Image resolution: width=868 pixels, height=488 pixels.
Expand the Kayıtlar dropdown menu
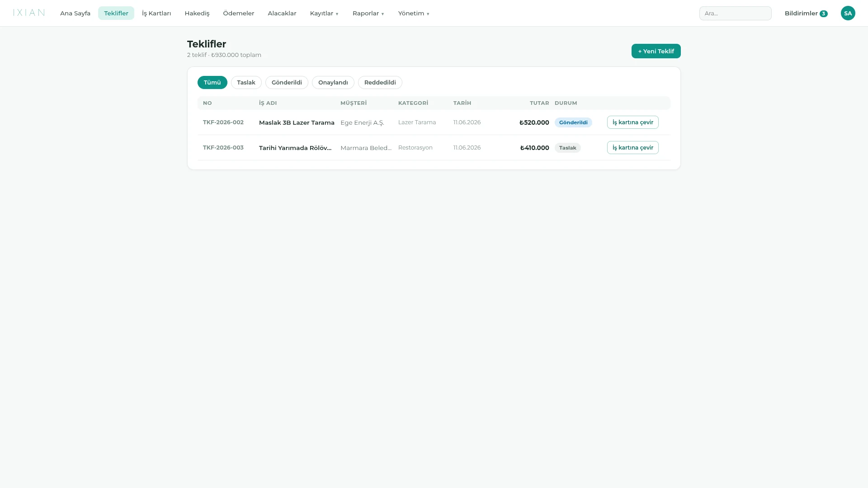pyautogui.click(x=324, y=13)
